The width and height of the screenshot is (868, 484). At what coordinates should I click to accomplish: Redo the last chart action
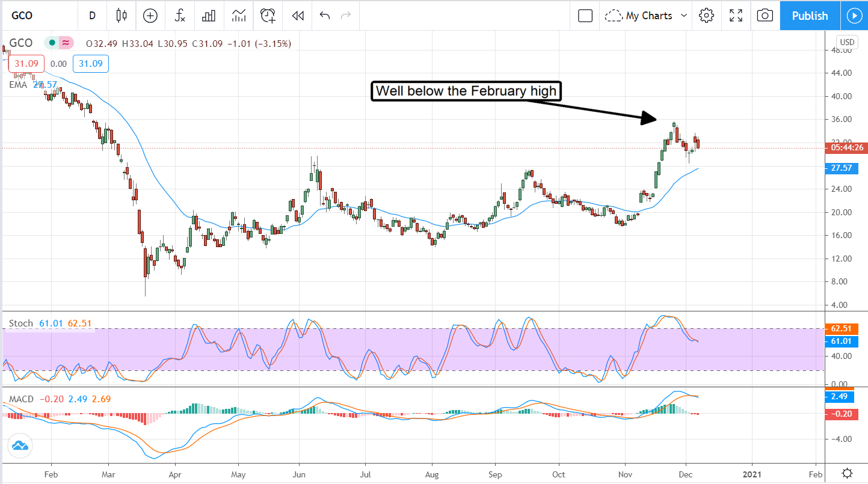pos(345,16)
